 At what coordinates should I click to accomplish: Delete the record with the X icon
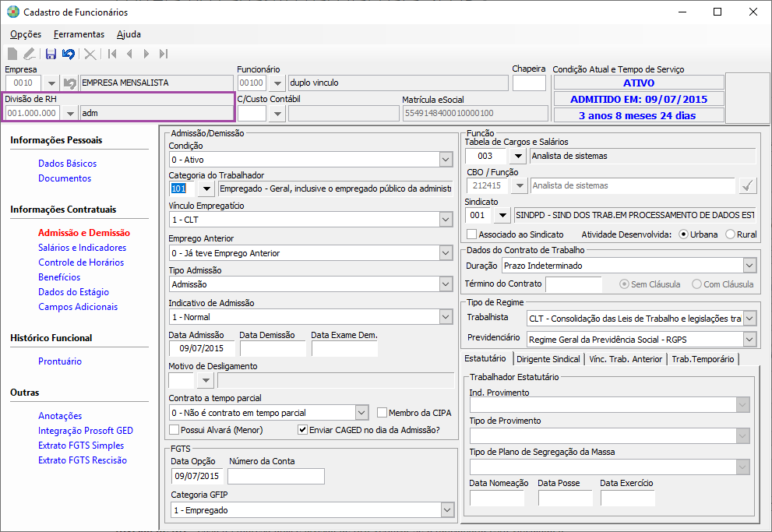click(90, 54)
